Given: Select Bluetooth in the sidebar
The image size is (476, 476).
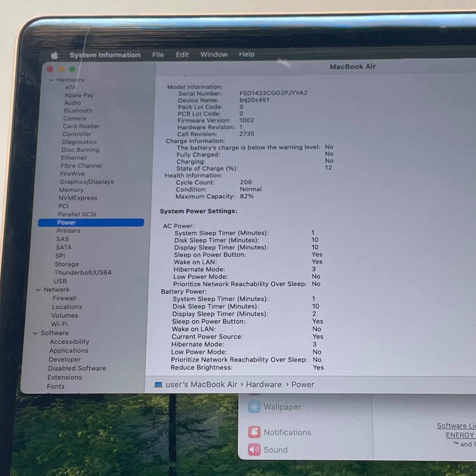Looking at the screenshot, I should pos(78,111).
